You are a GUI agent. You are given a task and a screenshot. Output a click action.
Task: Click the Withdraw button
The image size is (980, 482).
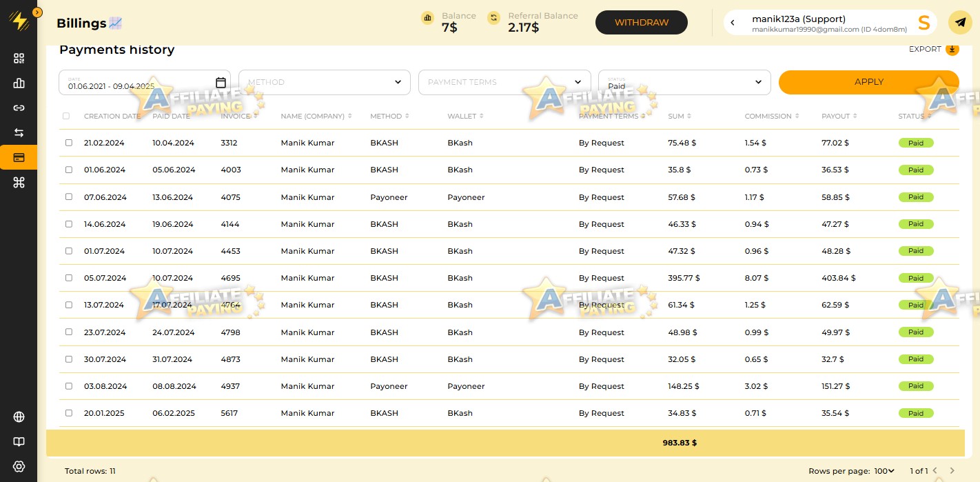pyautogui.click(x=642, y=23)
